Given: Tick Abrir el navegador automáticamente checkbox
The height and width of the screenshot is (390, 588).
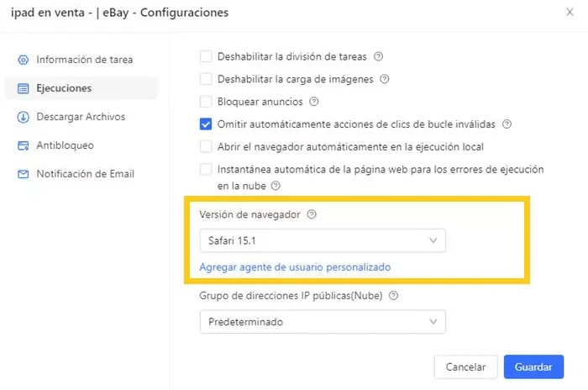Looking at the screenshot, I should [x=206, y=146].
